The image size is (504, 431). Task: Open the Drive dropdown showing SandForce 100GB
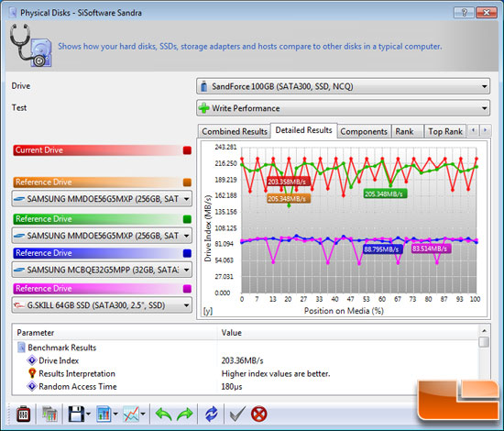click(x=343, y=86)
